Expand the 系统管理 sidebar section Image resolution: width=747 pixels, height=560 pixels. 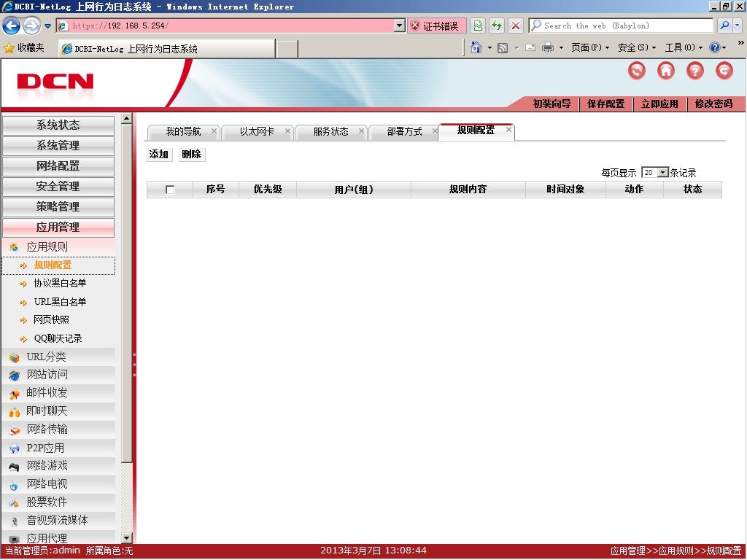(58, 146)
